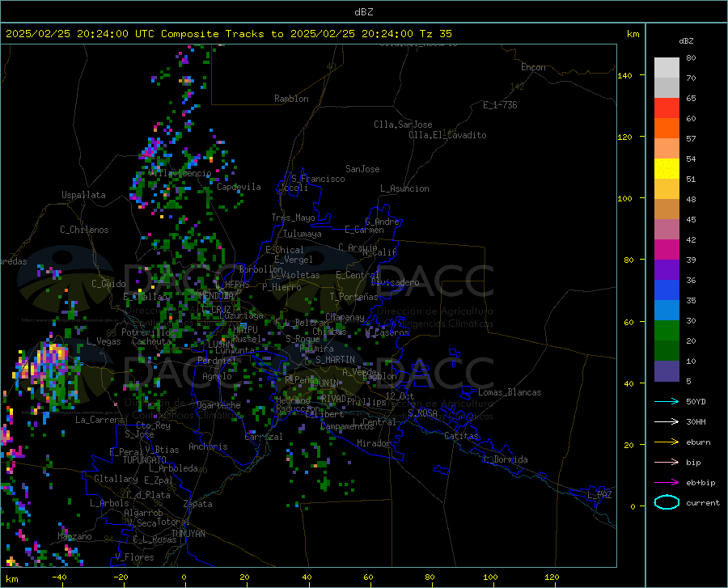This screenshot has height=588, width=728.
Task: Click the yellow eburn arrow legend icon
Action: coord(667,442)
